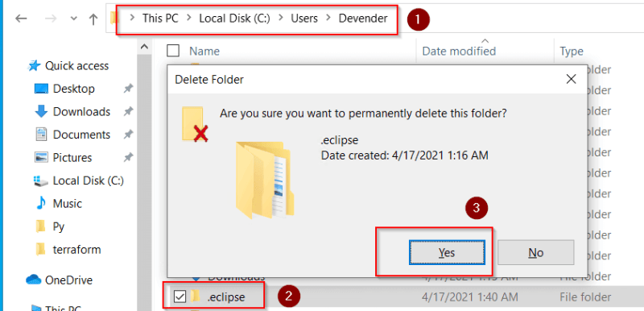The image size is (644, 311).
Task: Open Quick access in the sidebar
Action: 76,66
